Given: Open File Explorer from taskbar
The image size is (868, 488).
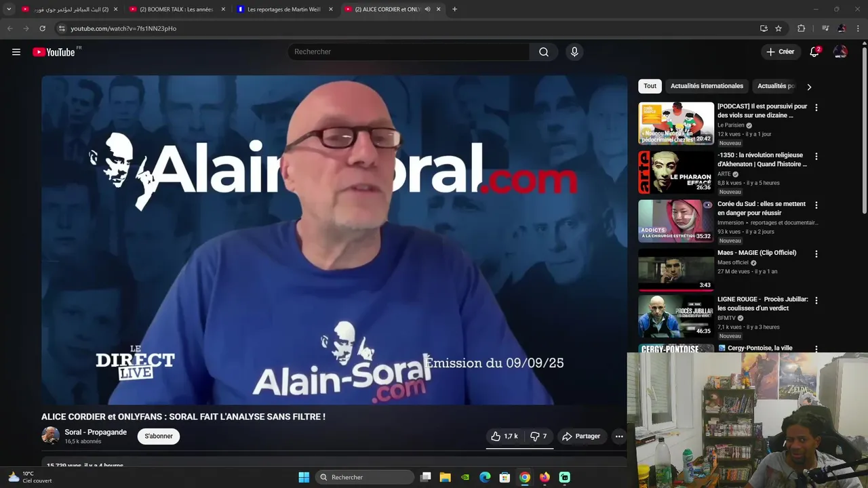Looking at the screenshot, I should (x=446, y=477).
